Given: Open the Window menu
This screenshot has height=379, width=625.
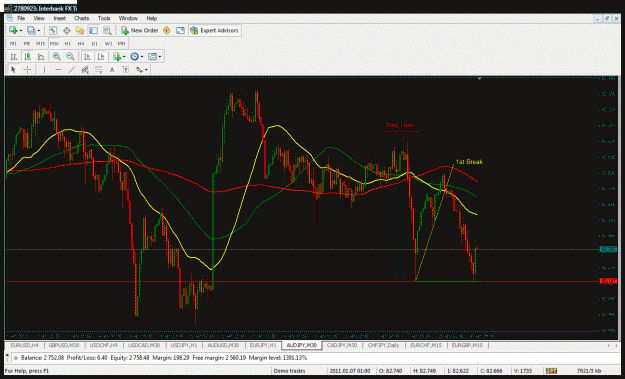Looking at the screenshot, I should tap(128, 18).
